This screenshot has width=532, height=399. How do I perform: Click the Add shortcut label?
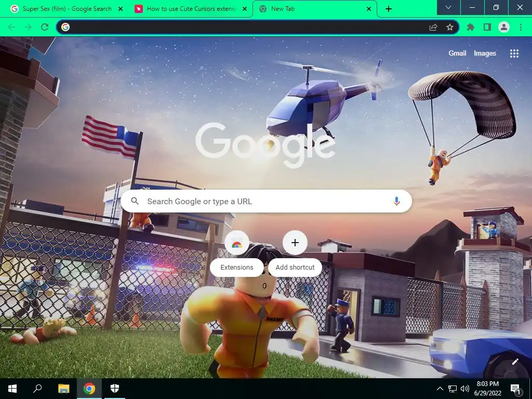tap(295, 268)
